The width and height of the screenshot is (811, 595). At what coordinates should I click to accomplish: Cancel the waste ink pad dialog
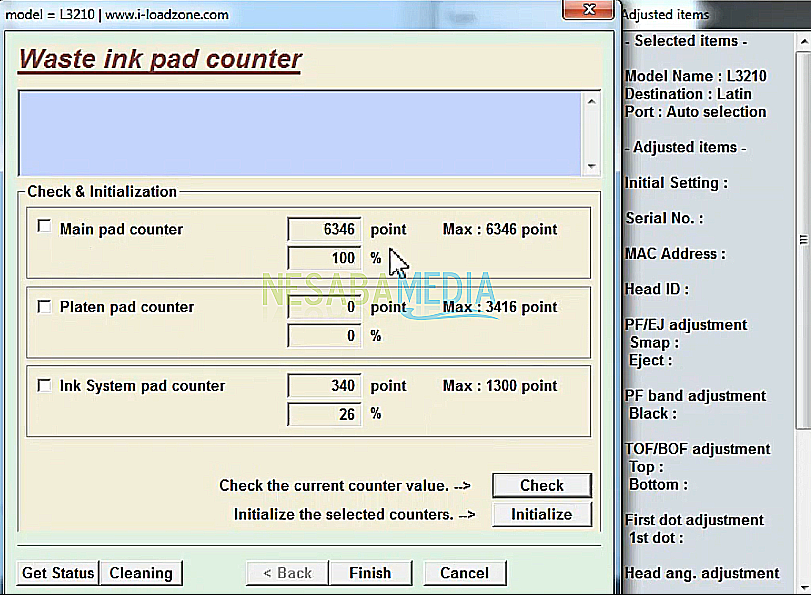pyautogui.click(x=464, y=573)
